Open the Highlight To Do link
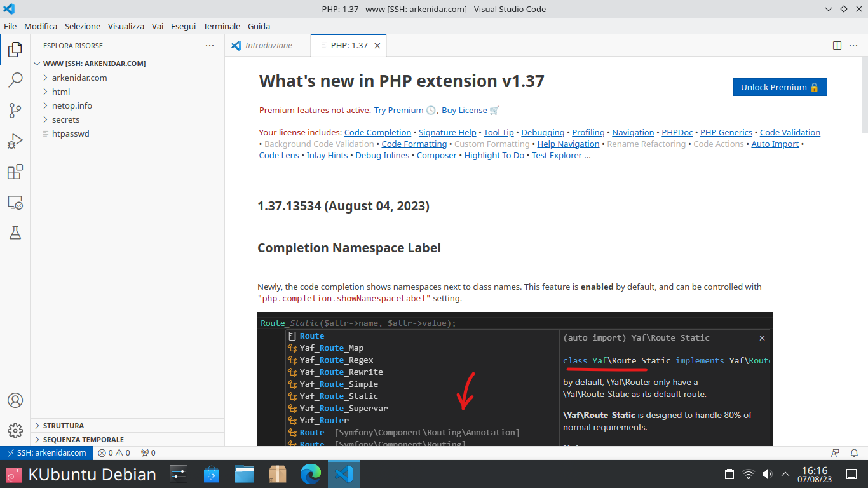The width and height of the screenshot is (868, 488). click(x=494, y=155)
